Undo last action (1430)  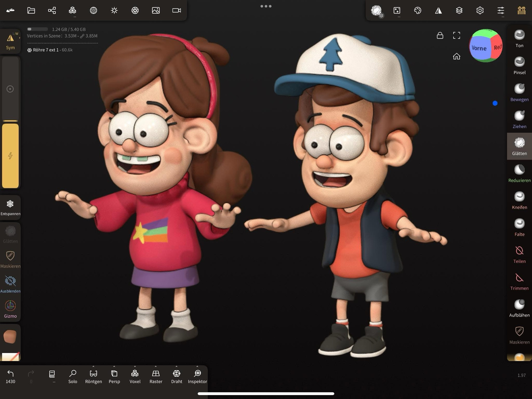click(x=10, y=377)
